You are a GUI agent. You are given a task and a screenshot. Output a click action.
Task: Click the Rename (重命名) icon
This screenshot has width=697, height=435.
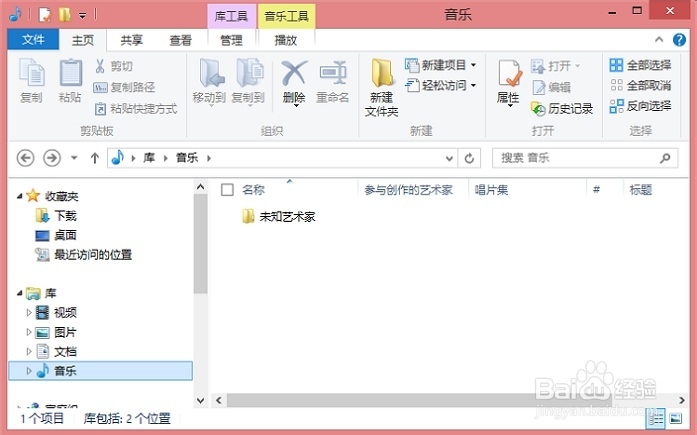click(333, 72)
